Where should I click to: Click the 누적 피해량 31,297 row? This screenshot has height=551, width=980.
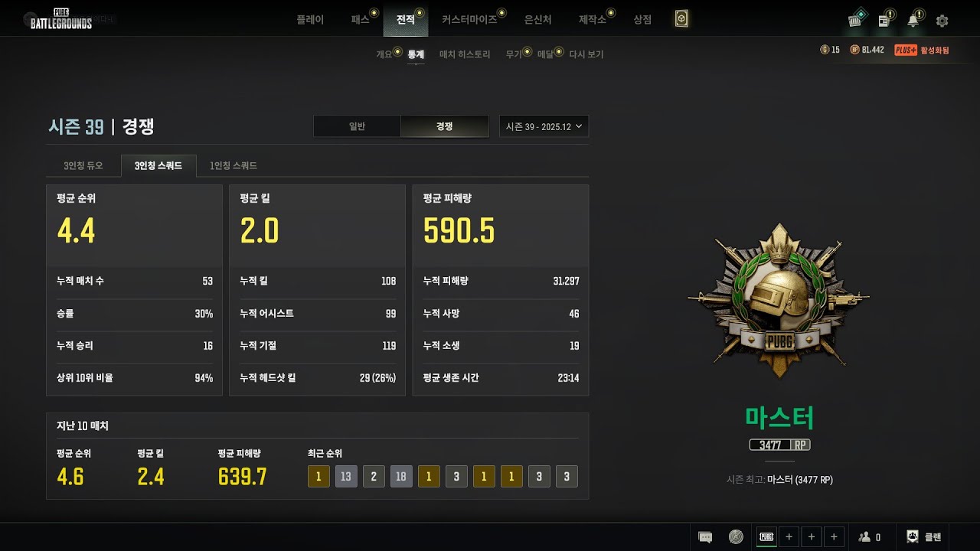click(501, 281)
